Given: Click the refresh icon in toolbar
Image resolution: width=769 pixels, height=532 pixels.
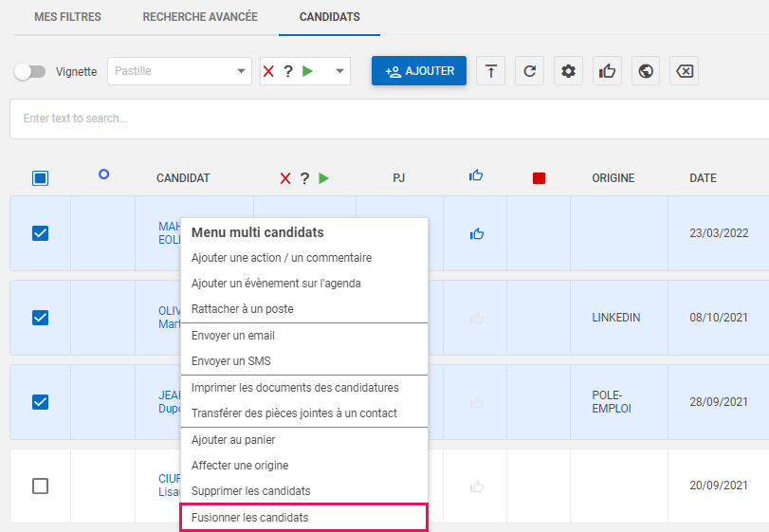Looking at the screenshot, I should [x=530, y=71].
